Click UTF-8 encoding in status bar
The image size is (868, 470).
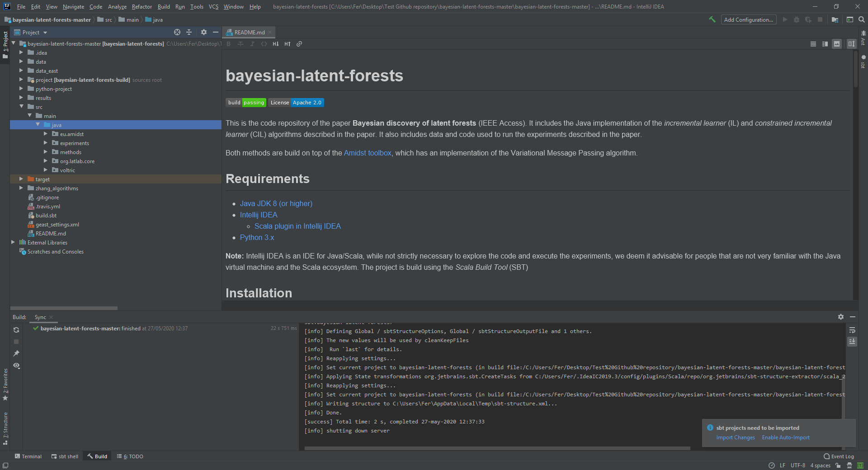click(x=797, y=465)
